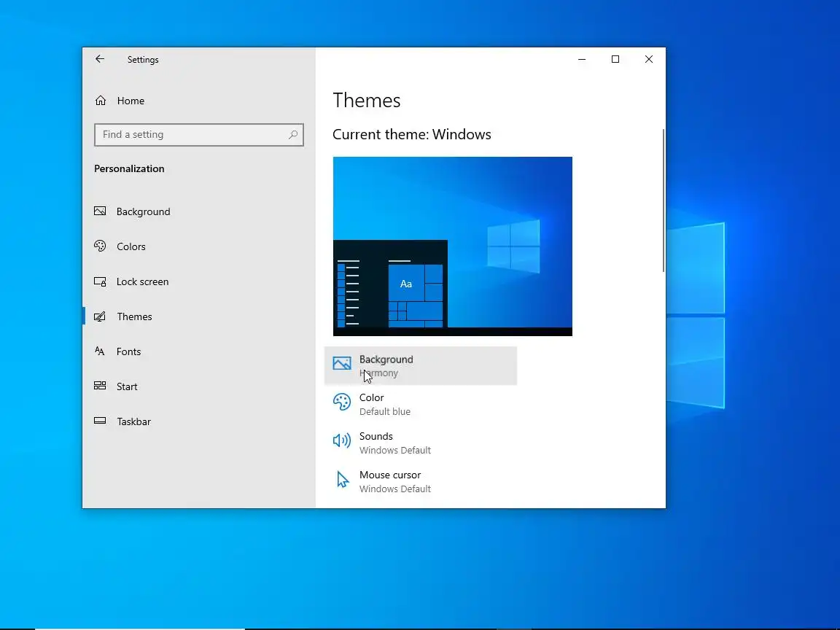Image resolution: width=840 pixels, height=630 pixels.
Task: Open the Taskbar settings page
Action: (x=199, y=421)
